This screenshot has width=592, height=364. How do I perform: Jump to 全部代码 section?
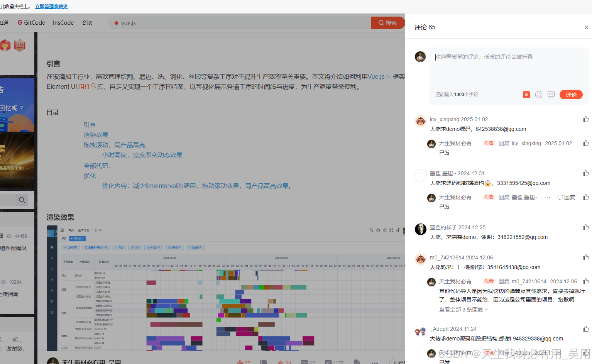coord(97,166)
